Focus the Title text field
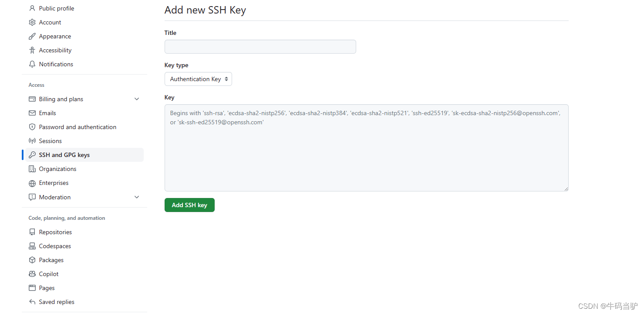Screen dimensions: 644x314 [x=260, y=47]
